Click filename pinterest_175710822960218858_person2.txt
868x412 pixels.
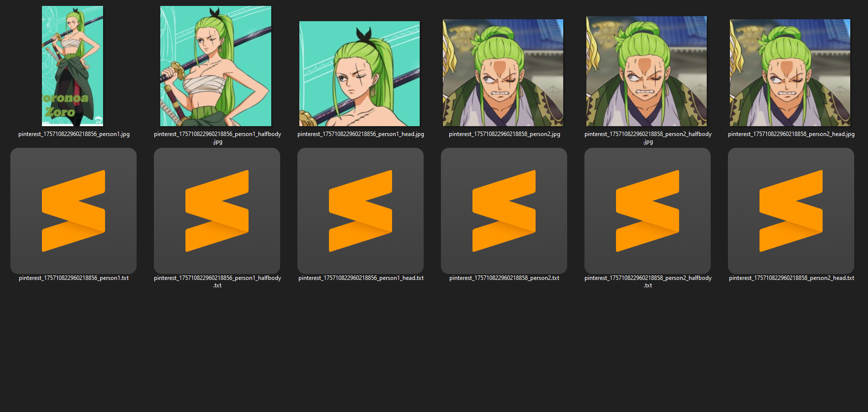pyautogui.click(x=505, y=278)
